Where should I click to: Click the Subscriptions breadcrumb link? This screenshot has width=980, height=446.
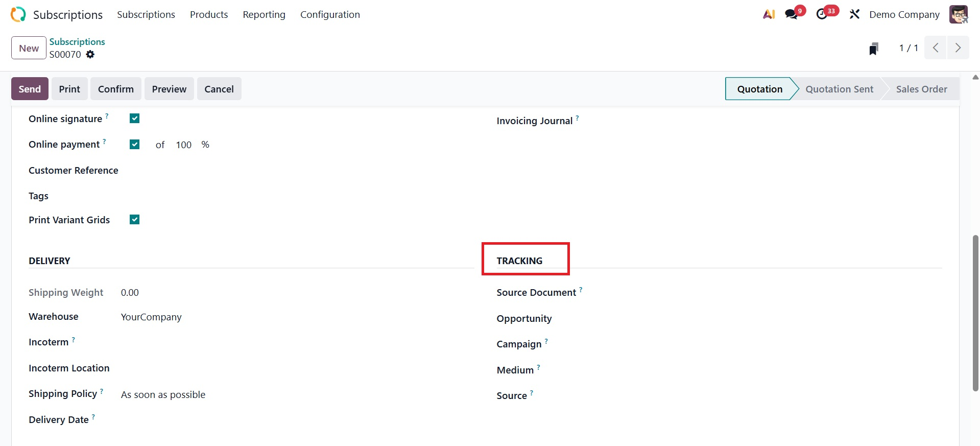pyautogui.click(x=77, y=42)
